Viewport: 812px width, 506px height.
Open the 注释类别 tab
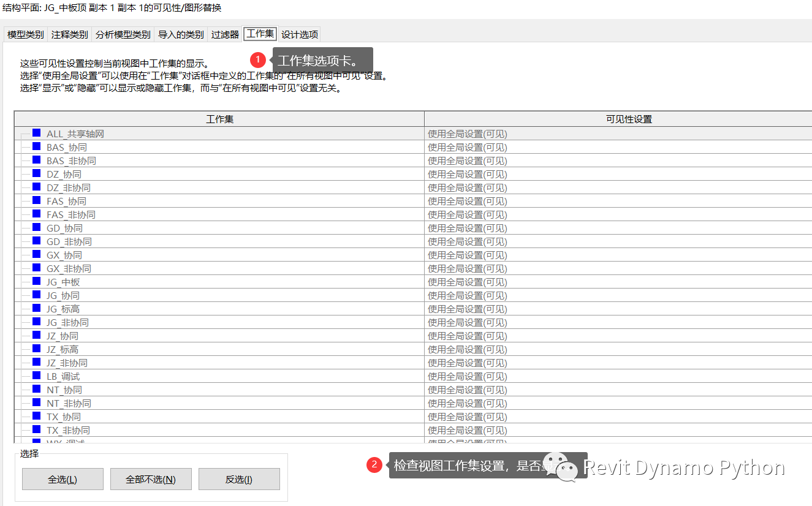70,35
